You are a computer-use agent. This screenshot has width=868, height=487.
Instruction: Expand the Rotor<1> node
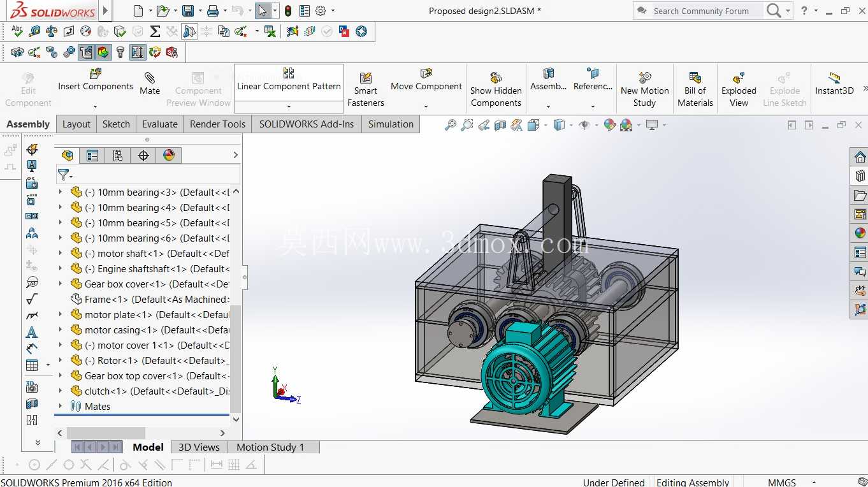(61, 360)
